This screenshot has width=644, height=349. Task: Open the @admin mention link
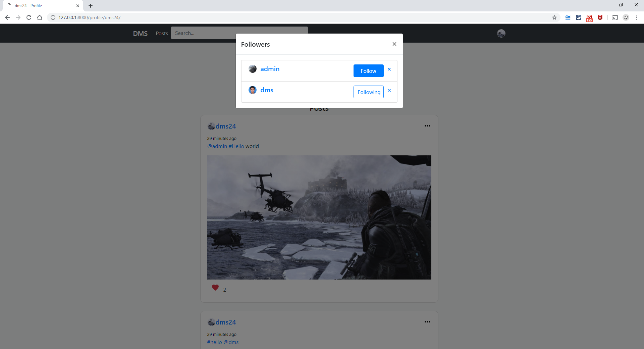(x=217, y=146)
